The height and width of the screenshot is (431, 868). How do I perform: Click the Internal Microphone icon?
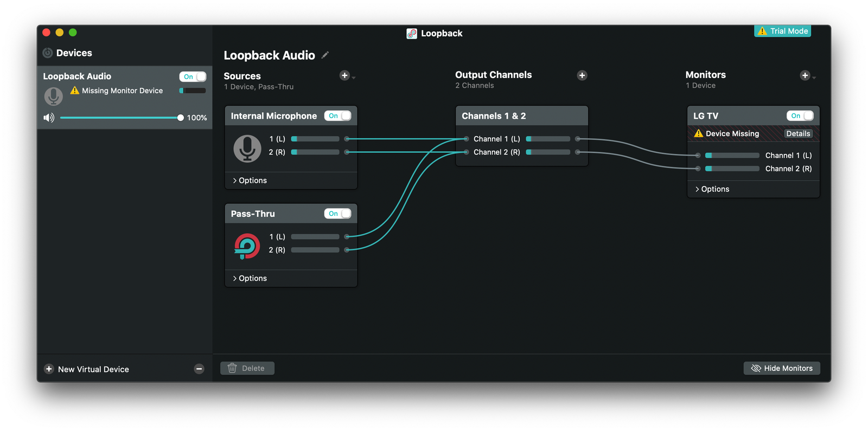click(x=247, y=148)
